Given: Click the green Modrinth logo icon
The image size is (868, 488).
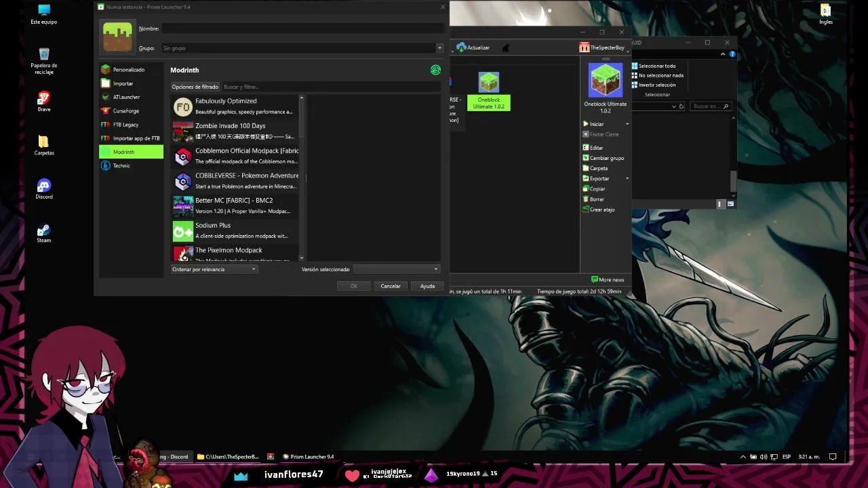Looking at the screenshot, I should tap(435, 70).
